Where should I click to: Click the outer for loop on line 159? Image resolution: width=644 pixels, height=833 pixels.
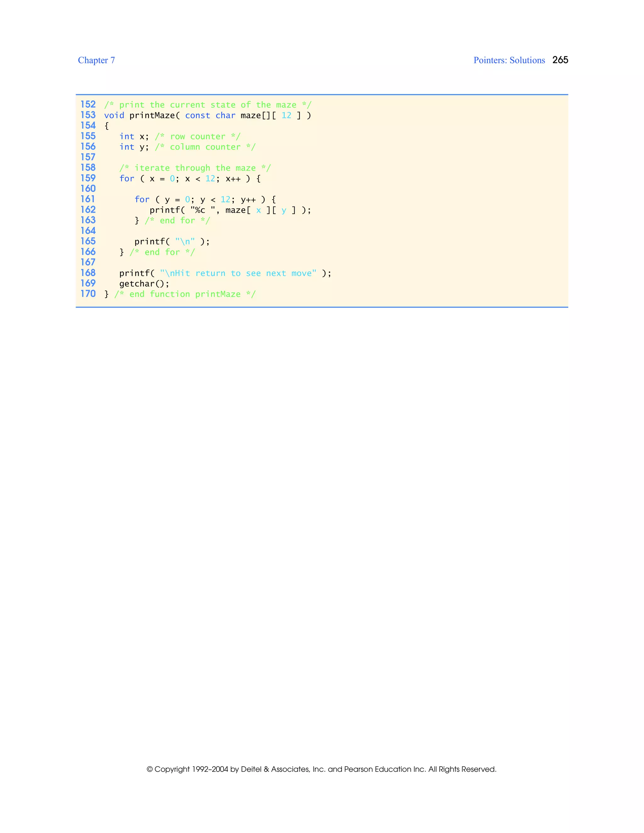pyautogui.click(x=190, y=179)
